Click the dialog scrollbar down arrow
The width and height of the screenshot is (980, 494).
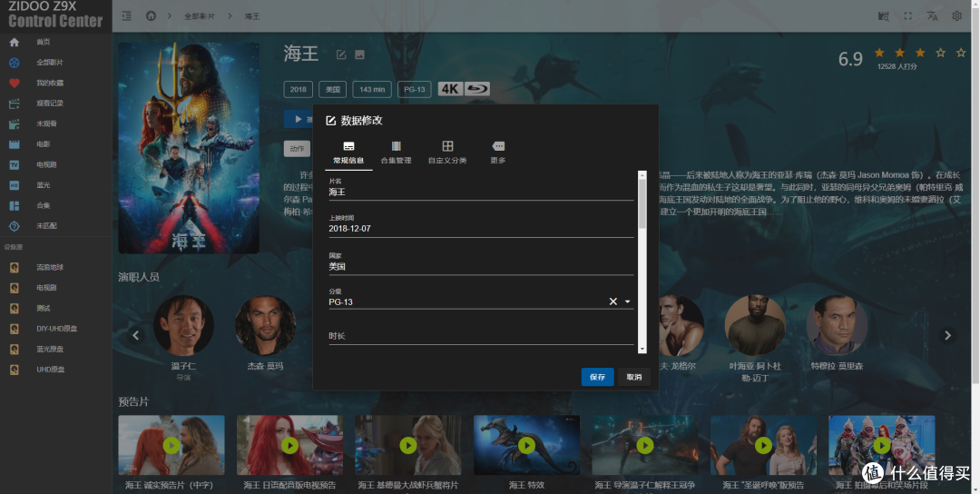pyautogui.click(x=642, y=349)
